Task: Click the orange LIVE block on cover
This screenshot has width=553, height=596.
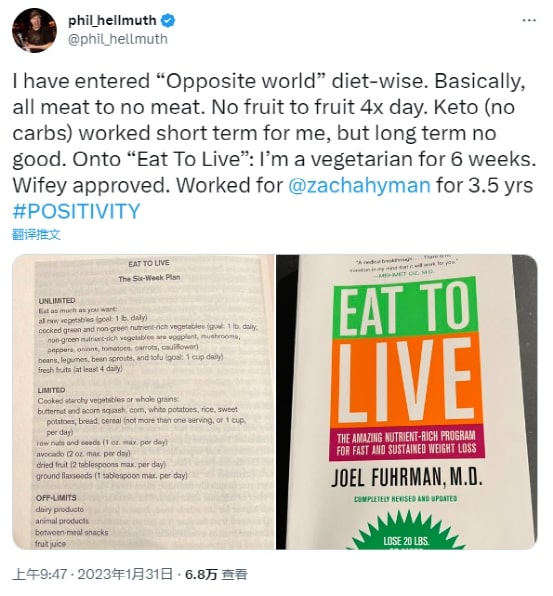Action: pyautogui.click(x=406, y=381)
